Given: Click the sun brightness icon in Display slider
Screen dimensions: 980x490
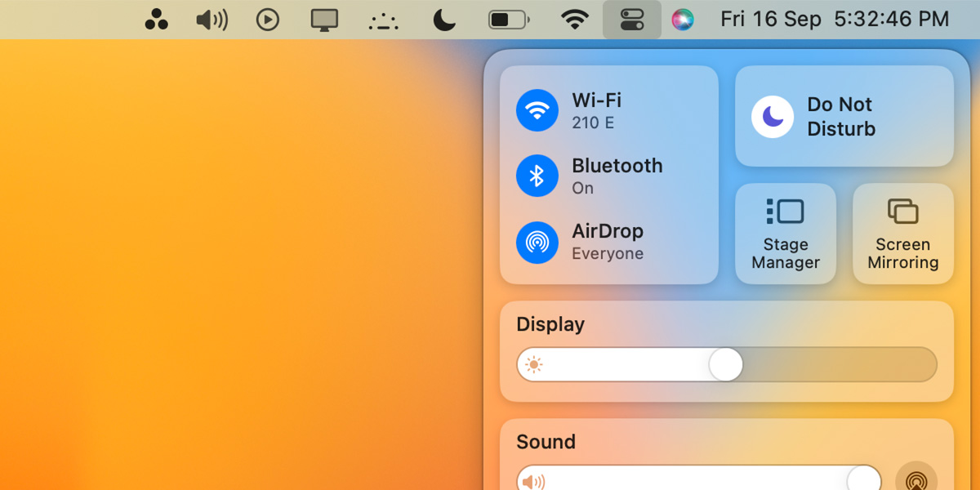Looking at the screenshot, I should tap(534, 365).
